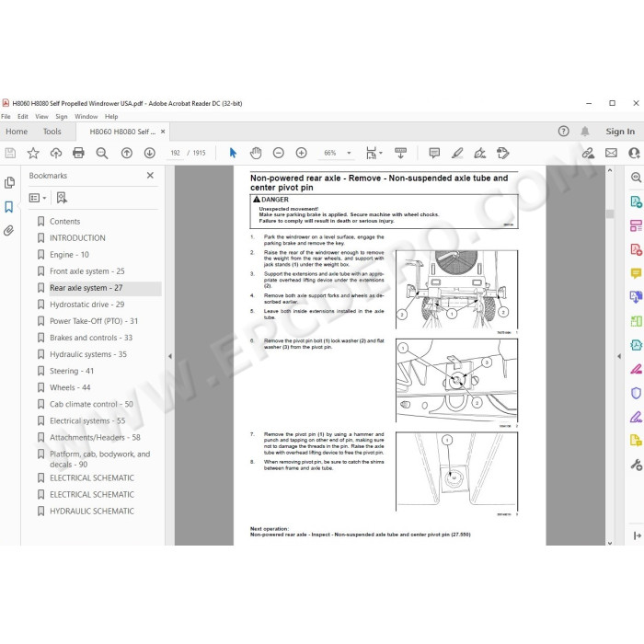Viewport: 644px width, 644px height.
Task: Select the arrow Selection tool
Action: 233,154
